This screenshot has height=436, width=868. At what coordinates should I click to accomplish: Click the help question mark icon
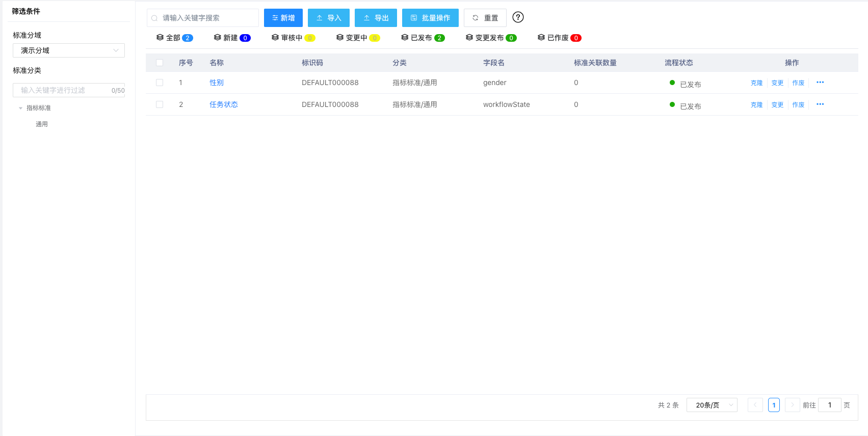(x=518, y=17)
